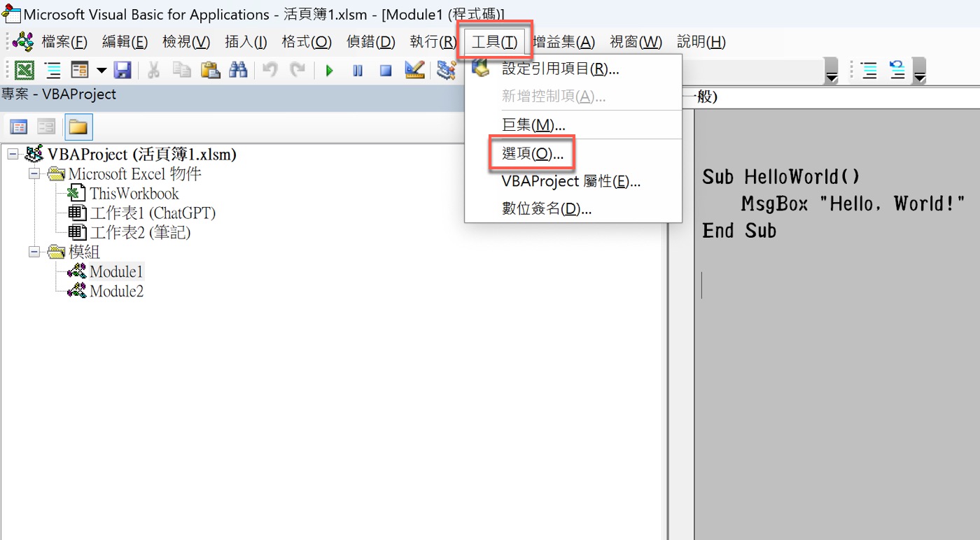Open standard toolbar overflow arrow before Indent icon
980x540 pixels.
tap(832, 72)
